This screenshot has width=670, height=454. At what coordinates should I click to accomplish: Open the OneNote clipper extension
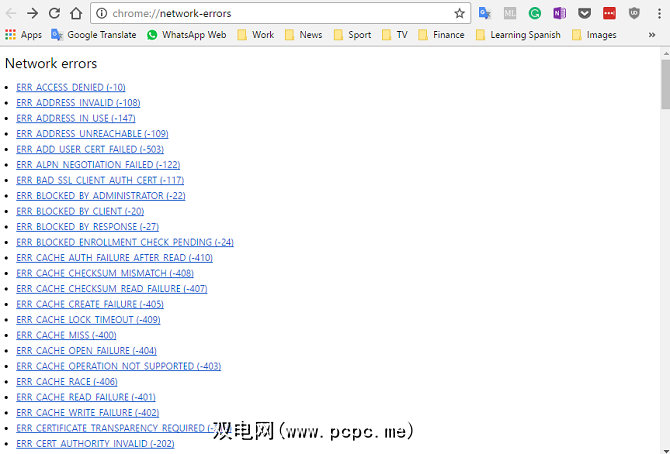pos(559,13)
